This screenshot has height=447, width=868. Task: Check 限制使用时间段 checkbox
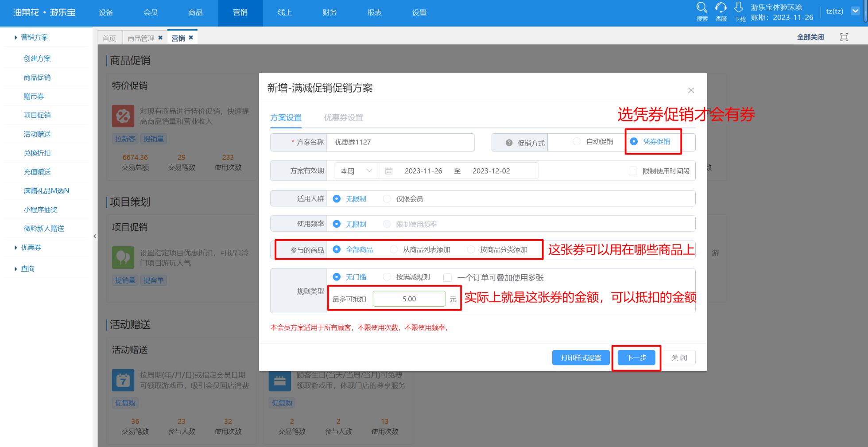633,171
